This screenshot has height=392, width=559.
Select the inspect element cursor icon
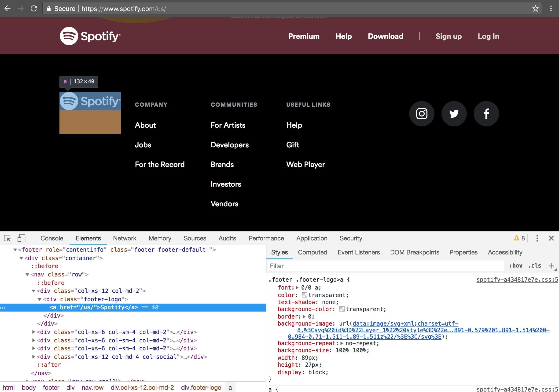pos(7,239)
